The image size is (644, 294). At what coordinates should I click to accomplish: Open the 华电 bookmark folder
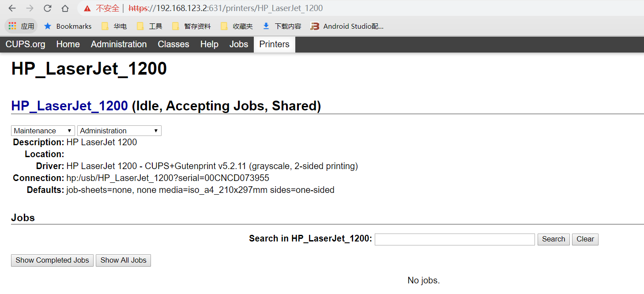tap(114, 26)
